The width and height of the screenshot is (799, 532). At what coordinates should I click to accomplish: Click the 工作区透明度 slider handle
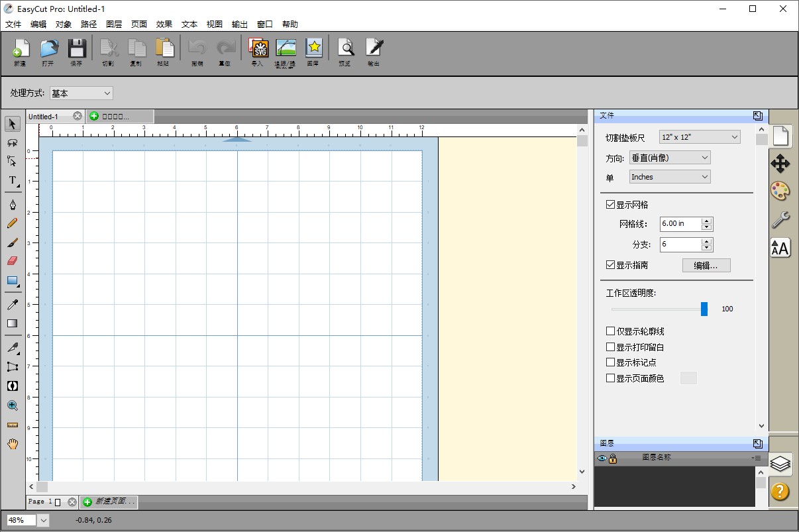704,309
